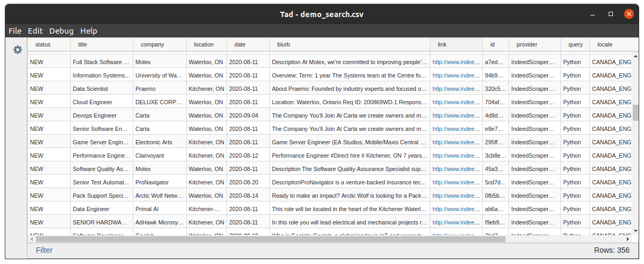Click the University of Wa... company cell
Viewport: 644px width, 264px height.
(x=160, y=75)
